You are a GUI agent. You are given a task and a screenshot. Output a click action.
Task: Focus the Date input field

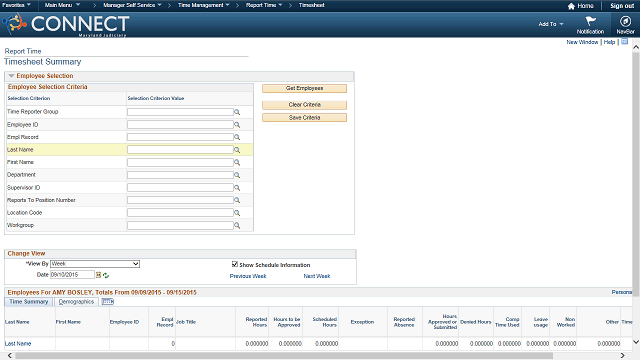pos(72,275)
